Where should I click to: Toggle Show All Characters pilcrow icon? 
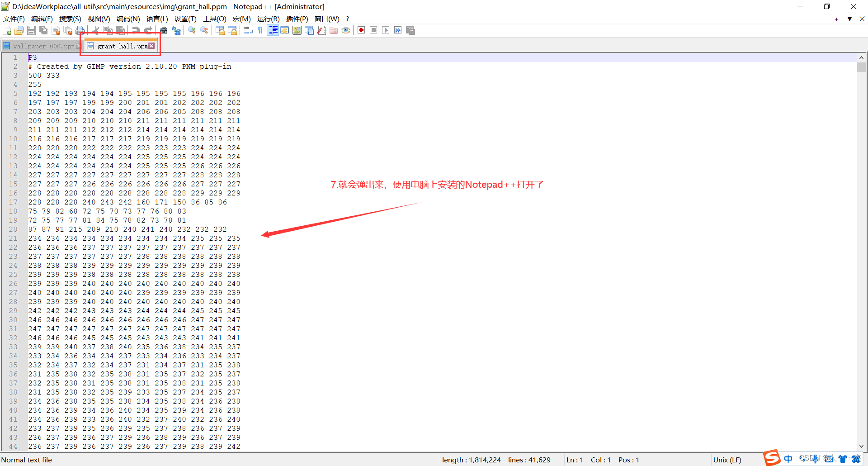point(260,30)
